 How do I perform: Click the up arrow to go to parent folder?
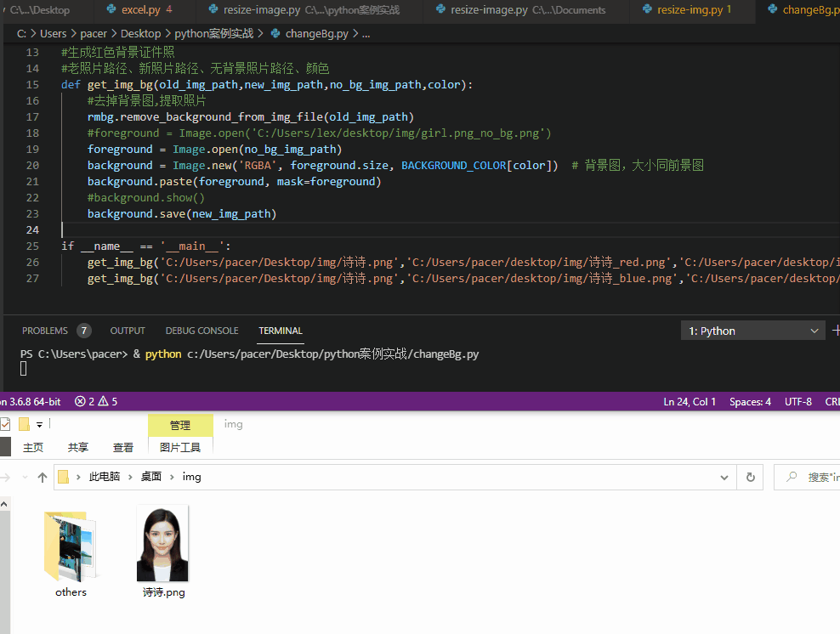click(x=42, y=477)
